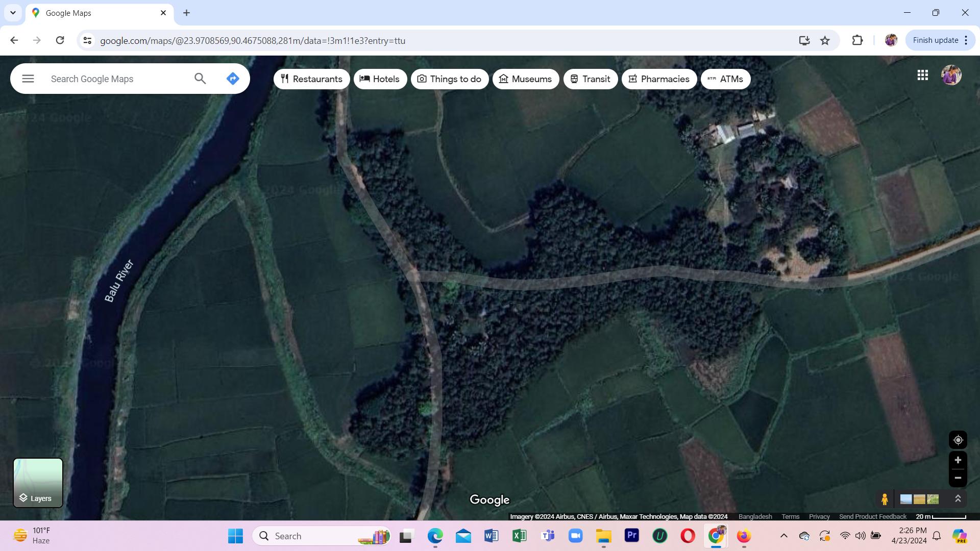The image size is (980, 551).
Task: Open the Windows Start menu
Action: (235, 536)
